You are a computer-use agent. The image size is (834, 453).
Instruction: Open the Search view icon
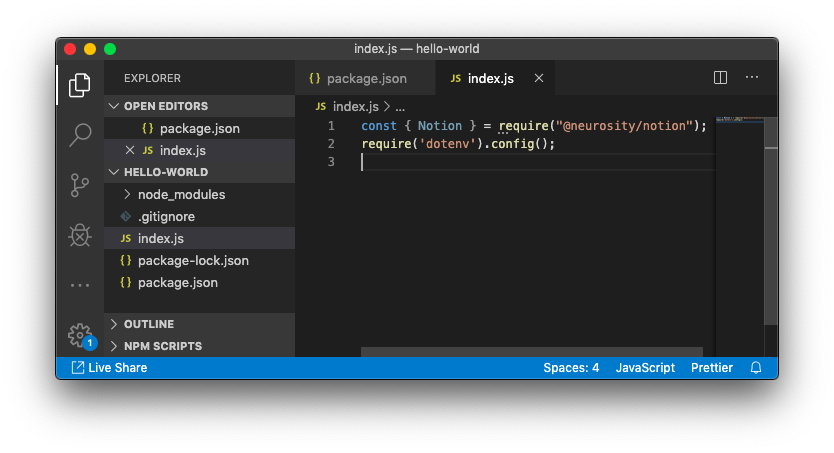coord(80,135)
